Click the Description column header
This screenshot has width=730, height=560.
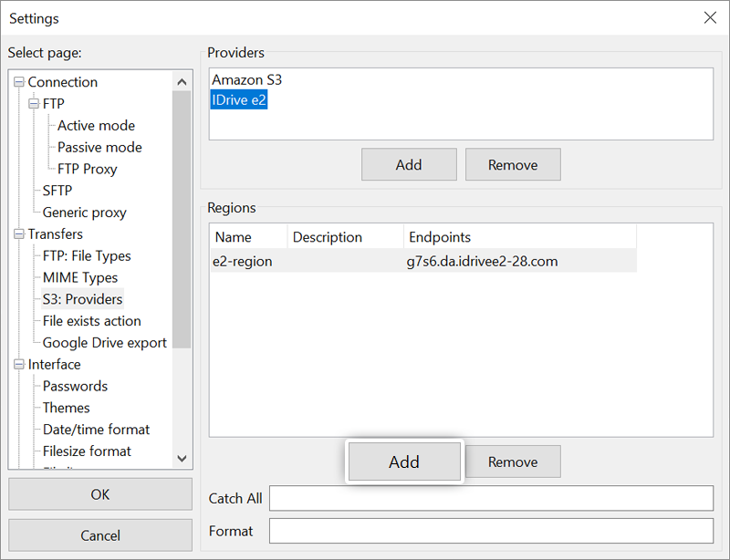[x=346, y=237]
